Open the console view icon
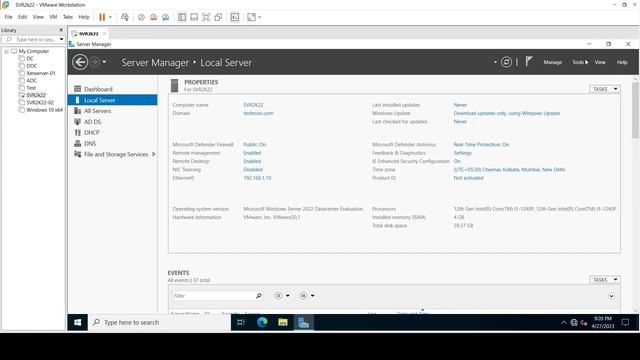This screenshot has height=360, width=640. (235, 17)
